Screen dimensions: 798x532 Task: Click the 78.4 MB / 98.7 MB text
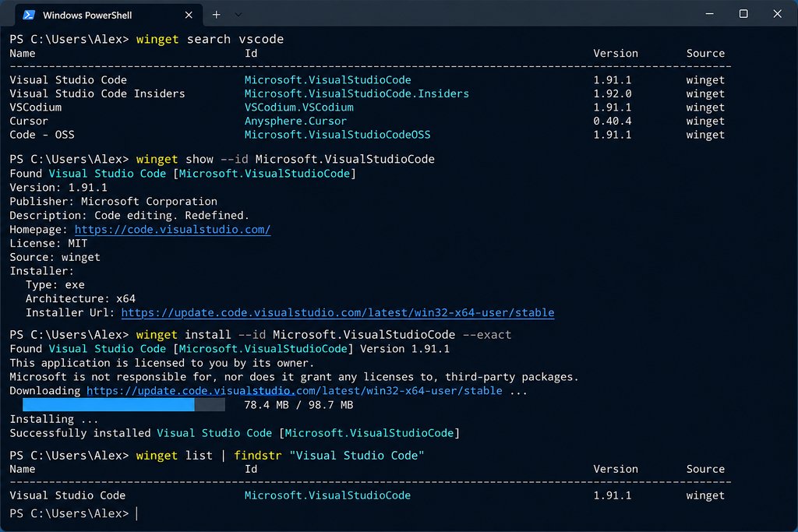pos(298,405)
